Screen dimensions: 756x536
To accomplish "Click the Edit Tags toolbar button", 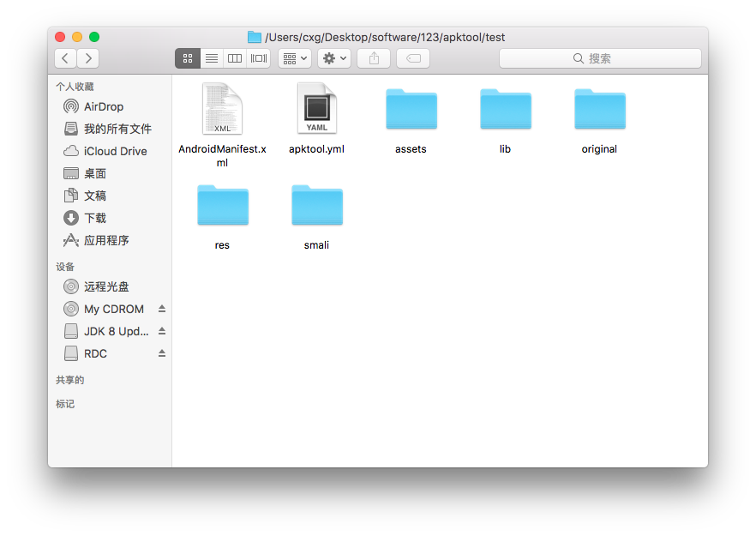I will pos(413,58).
